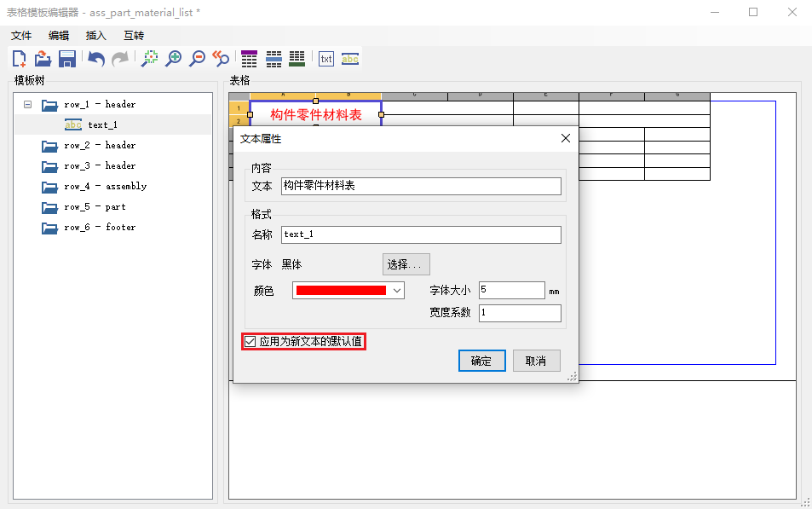Open the red 颜色 dropdown
This screenshot has width=812, height=509.
[396, 291]
